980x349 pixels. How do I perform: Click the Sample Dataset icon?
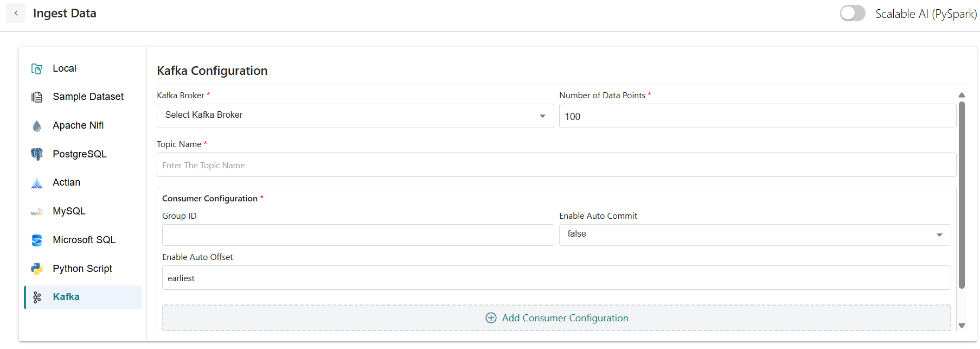coord(37,97)
